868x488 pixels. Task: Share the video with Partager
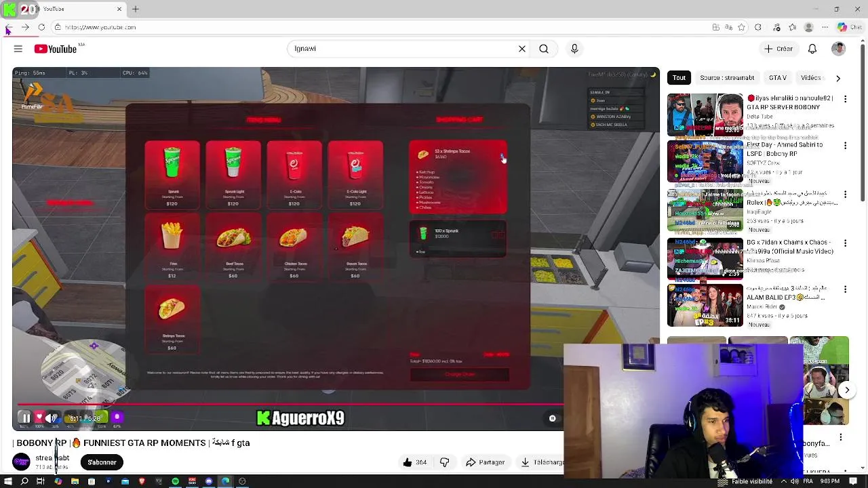coord(485,462)
